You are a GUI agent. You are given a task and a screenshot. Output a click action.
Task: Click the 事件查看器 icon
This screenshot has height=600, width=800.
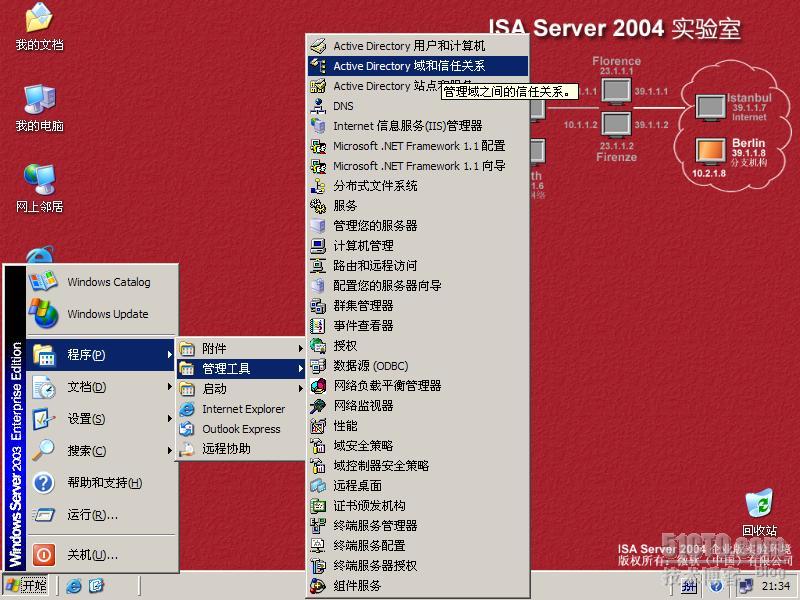(318, 326)
